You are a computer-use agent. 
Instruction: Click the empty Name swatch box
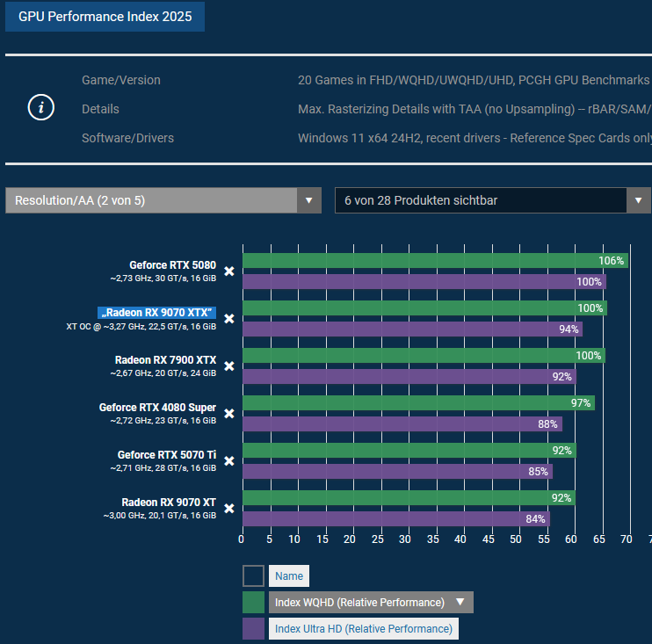click(x=253, y=575)
